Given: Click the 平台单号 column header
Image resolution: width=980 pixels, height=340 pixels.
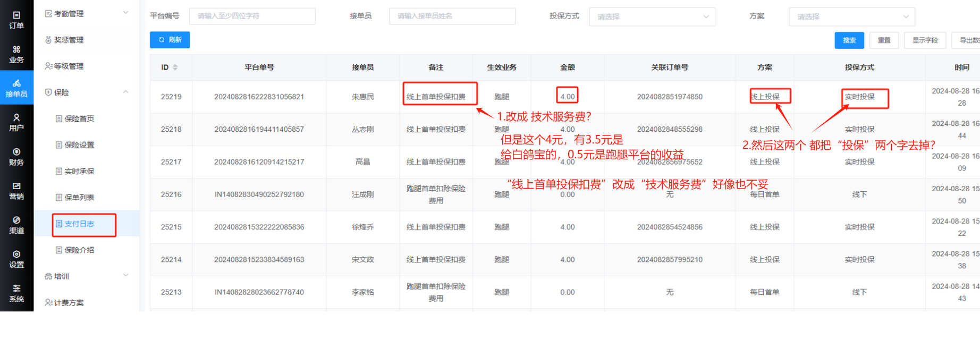Looking at the screenshot, I should click(x=259, y=67).
